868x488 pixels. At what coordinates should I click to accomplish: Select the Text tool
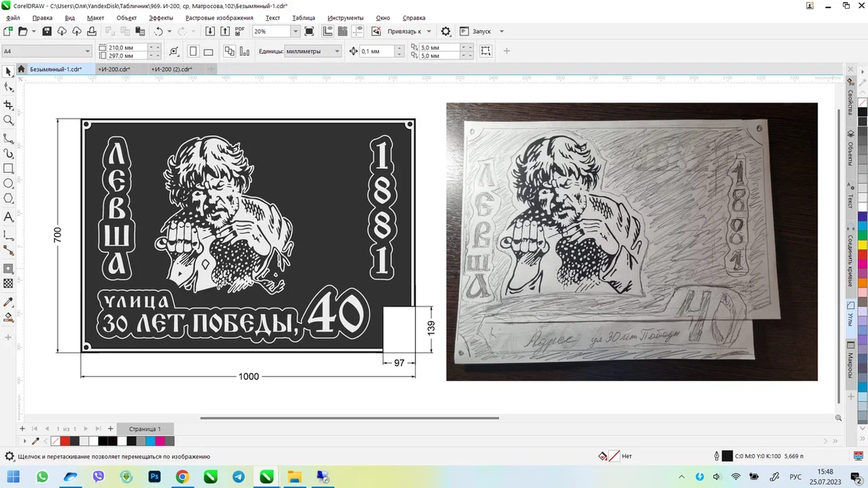pyautogui.click(x=9, y=217)
